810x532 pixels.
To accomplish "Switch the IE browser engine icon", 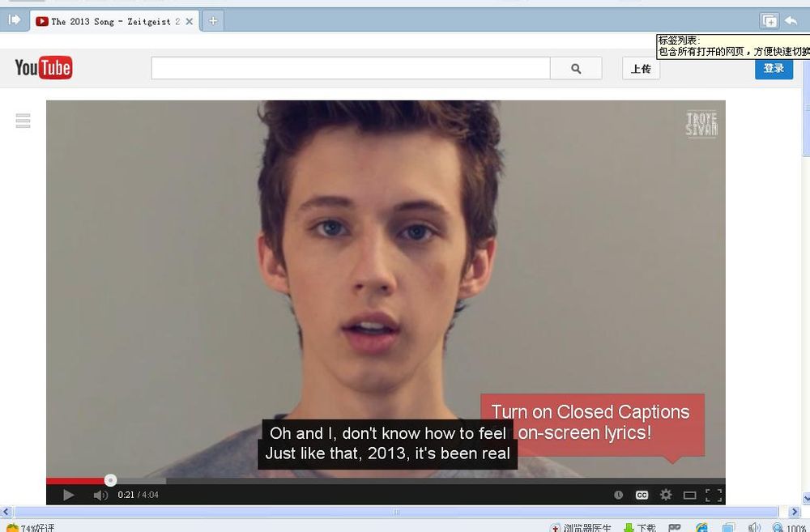I will (701, 528).
